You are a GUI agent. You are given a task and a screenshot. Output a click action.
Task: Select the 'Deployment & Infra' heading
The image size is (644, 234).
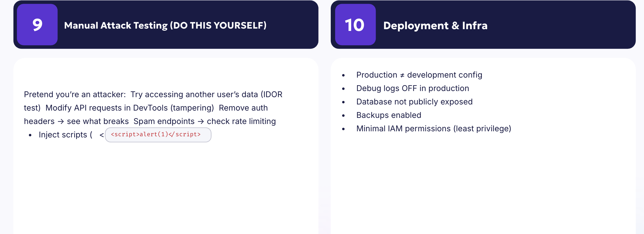tap(435, 25)
